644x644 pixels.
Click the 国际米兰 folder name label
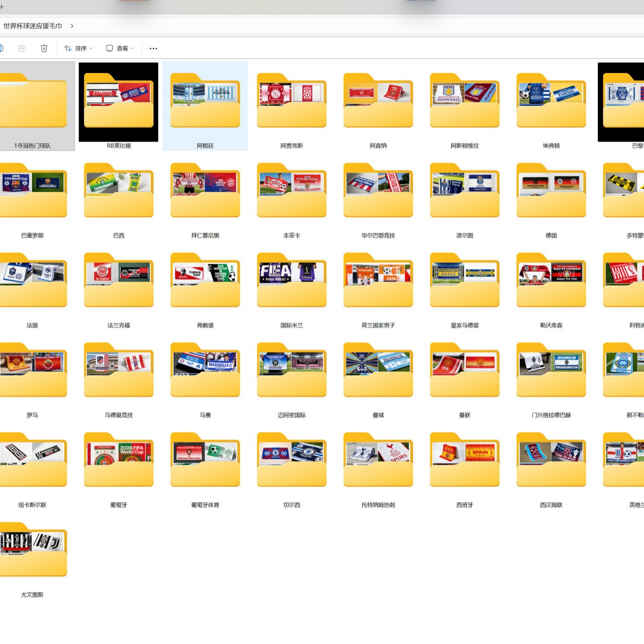292,325
